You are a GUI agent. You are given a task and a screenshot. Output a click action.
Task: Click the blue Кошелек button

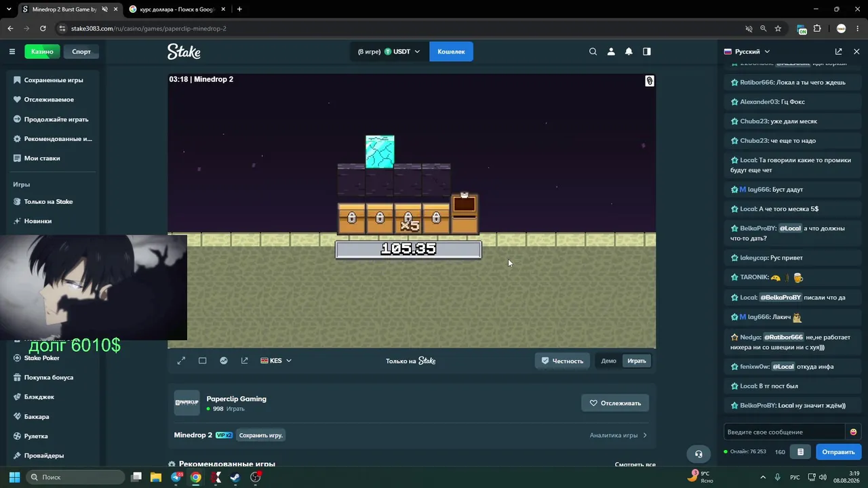451,52
